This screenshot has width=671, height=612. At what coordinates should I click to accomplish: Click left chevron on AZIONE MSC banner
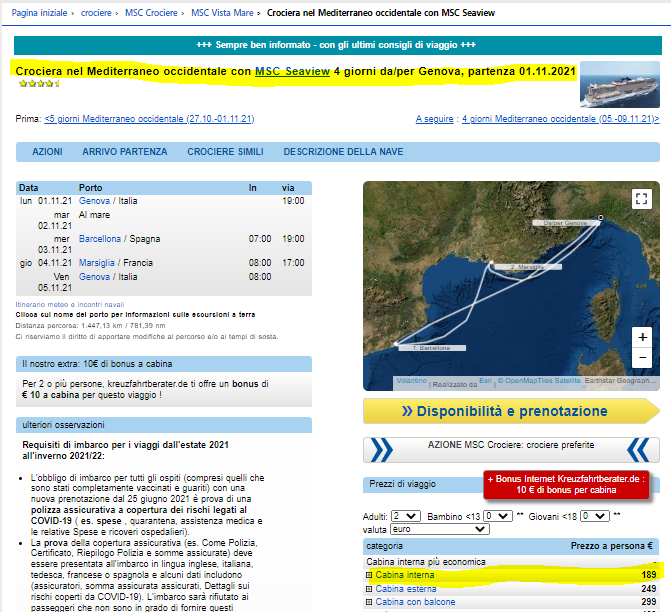(x=381, y=450)
